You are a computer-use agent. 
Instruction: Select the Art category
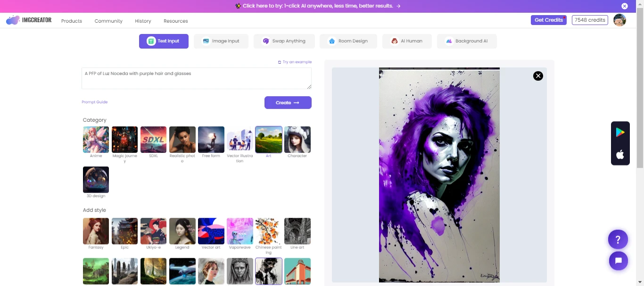[x=268, y=140]
